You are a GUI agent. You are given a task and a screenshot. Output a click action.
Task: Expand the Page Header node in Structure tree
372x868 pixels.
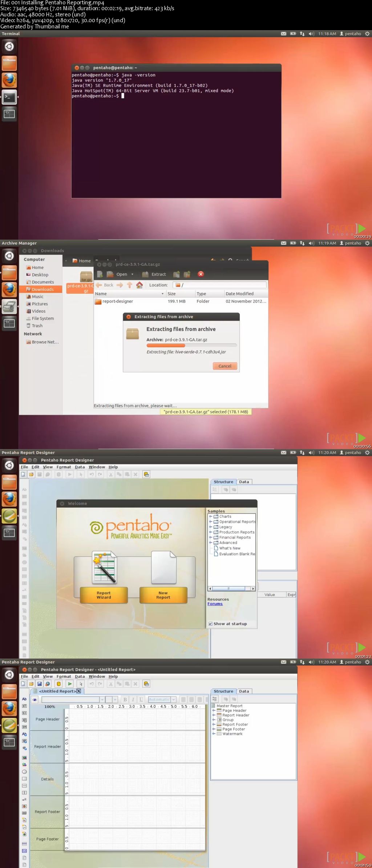(x=214, y=711)
